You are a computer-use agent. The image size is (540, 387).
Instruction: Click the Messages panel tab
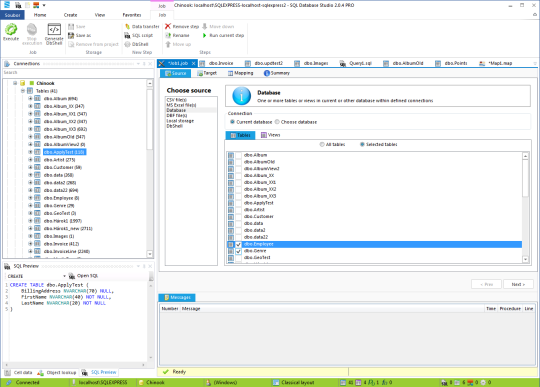coord(177,297)
